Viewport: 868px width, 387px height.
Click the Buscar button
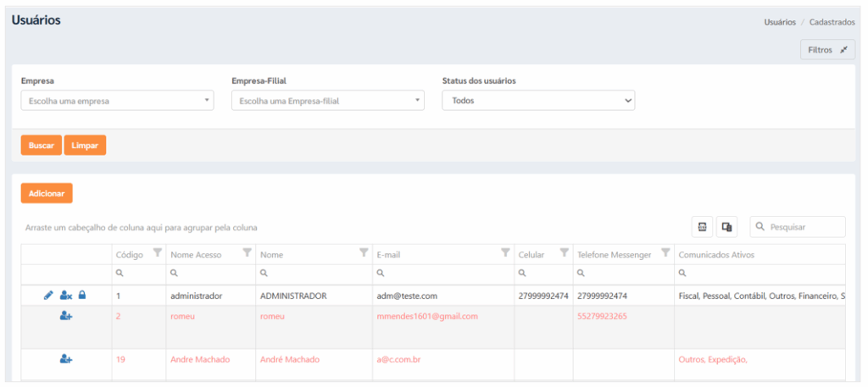pos(42,146)
